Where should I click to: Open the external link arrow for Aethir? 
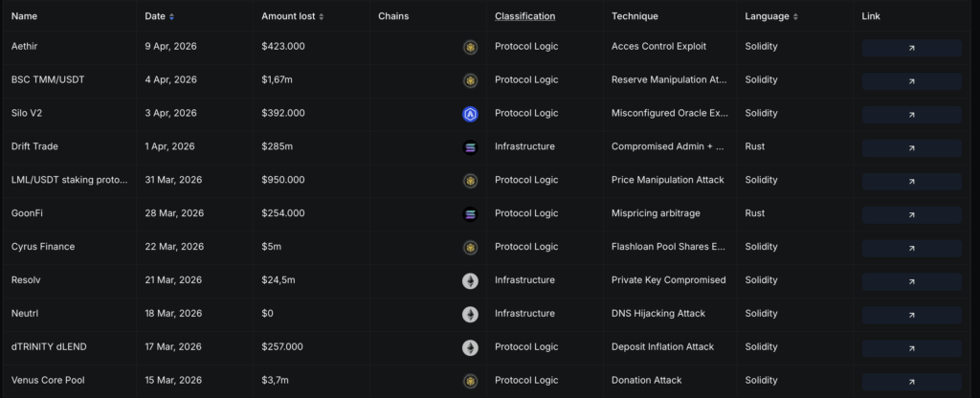pos(911,48)
